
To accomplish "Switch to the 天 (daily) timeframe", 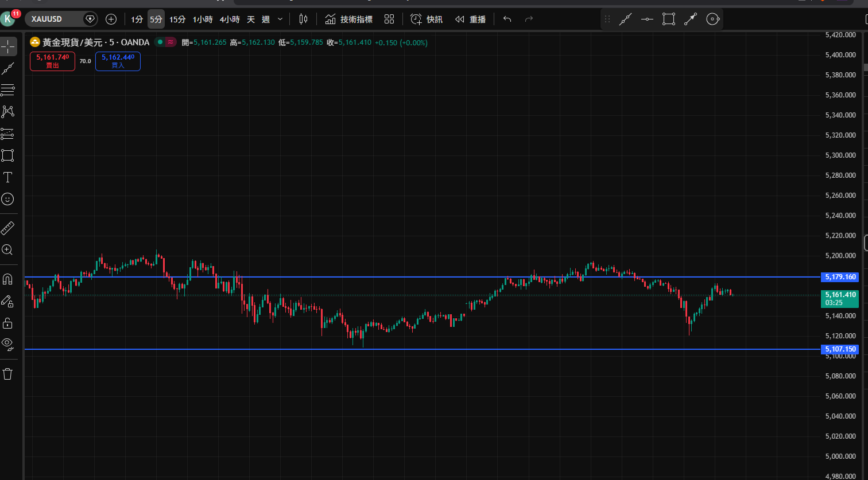I will pos(251,19).
